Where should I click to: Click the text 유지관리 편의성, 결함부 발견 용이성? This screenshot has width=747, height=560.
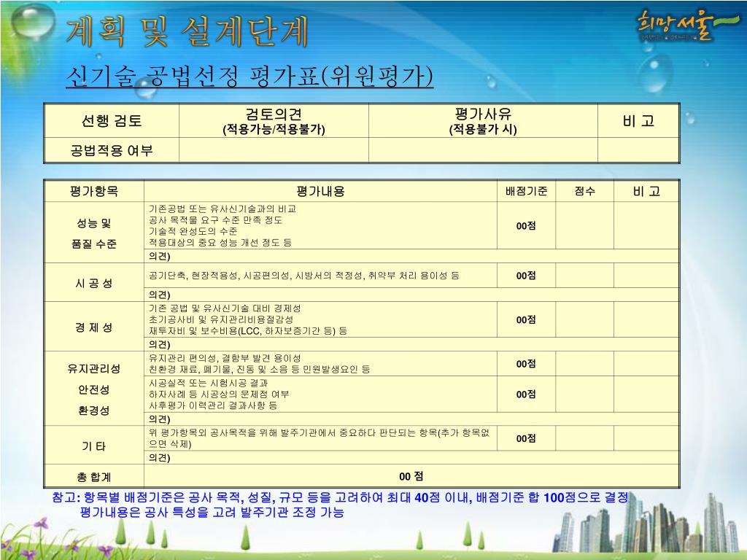(225, 358)
